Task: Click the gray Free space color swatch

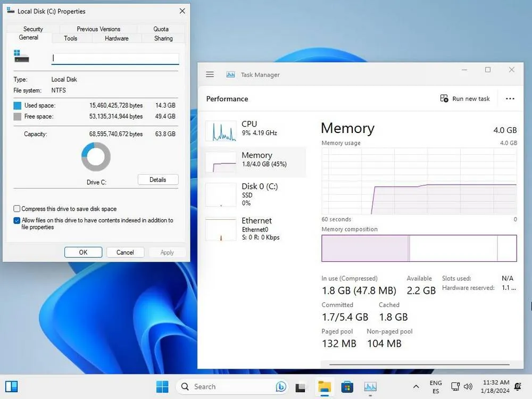Action: click(18, 117)
